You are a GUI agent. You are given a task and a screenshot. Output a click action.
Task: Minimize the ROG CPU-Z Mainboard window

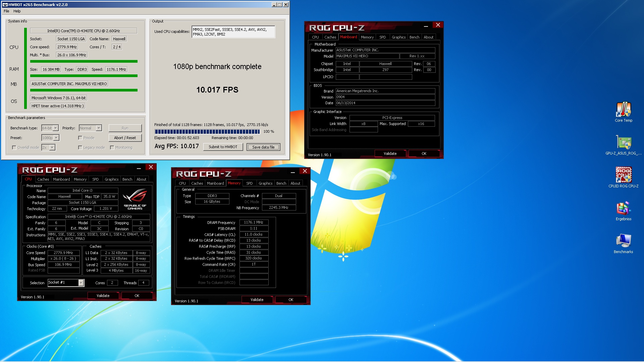click(x=426, y=25)
